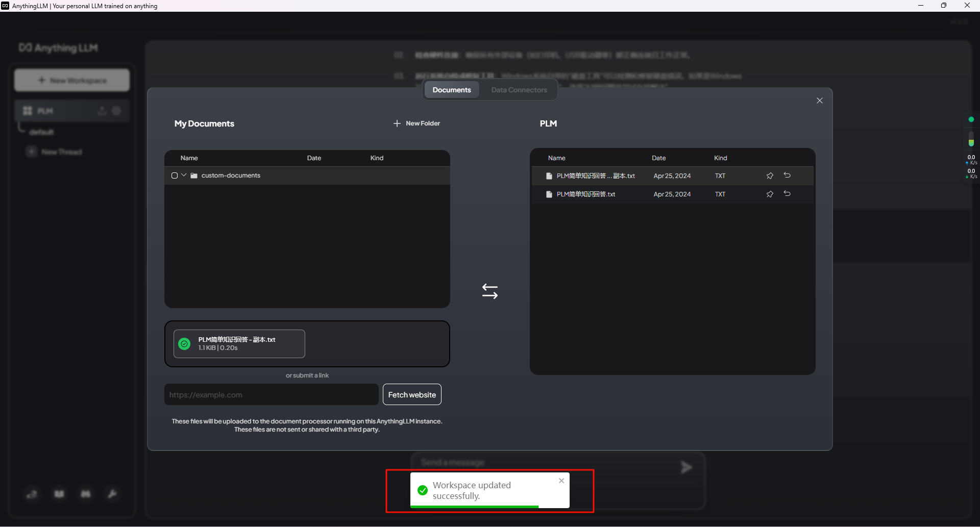Image resolution: width=980 pixels, height=527 pixels.
Task: Click Name header in PLM panel
Action: coord(556,158)
